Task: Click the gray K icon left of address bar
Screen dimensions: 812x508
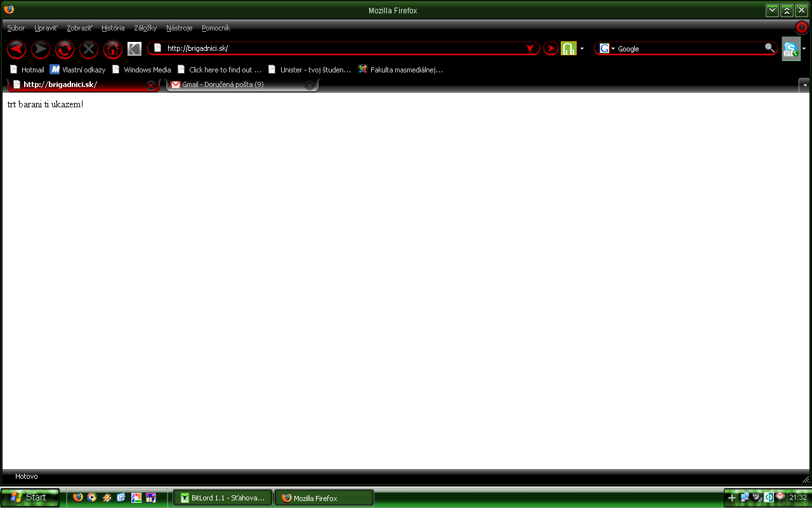Action: coord(134,49)
